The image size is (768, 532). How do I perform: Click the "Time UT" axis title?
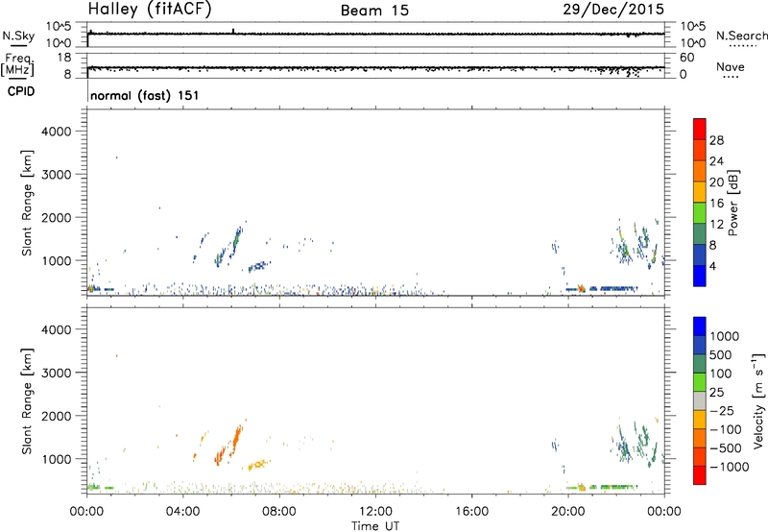pos(375,526)
